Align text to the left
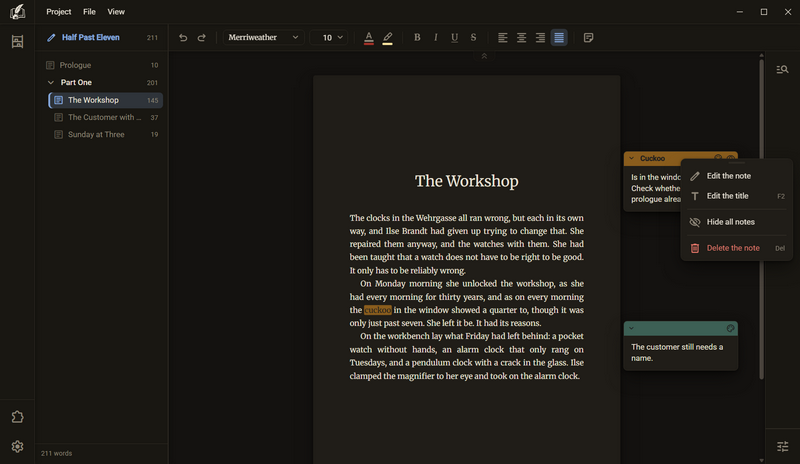Viewport: 800px width, 464px height. click(x=503, y=37)
